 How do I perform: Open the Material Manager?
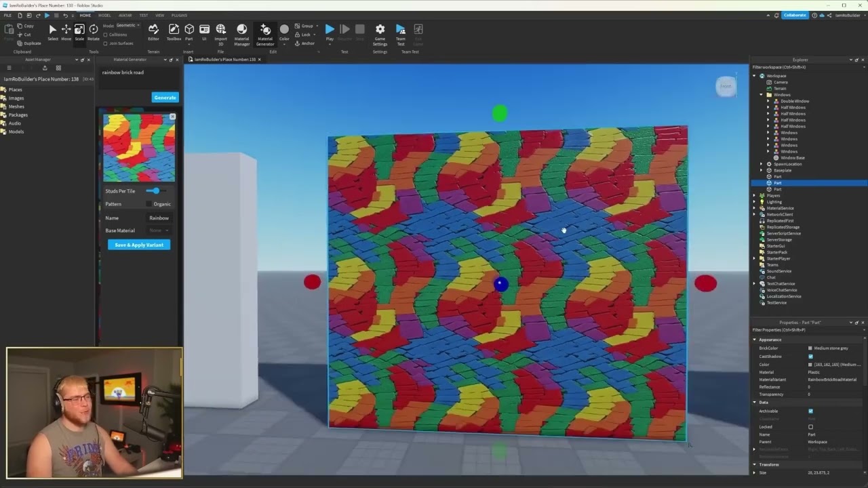(x=241, y=34)
